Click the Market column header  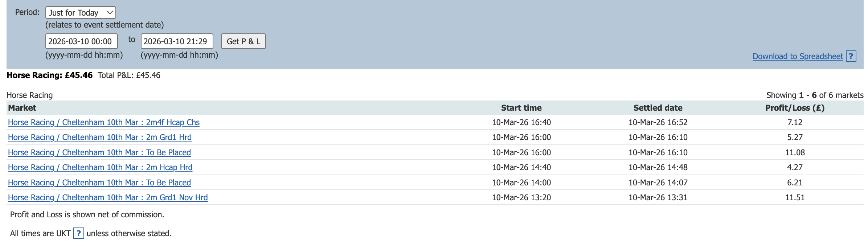point(22,108)
